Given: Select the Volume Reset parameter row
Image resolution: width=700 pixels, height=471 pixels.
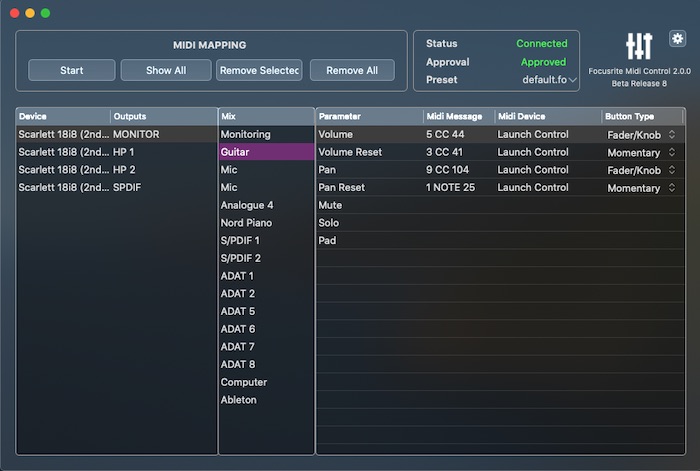Looking at the screenshot, I should pos(500,152).
